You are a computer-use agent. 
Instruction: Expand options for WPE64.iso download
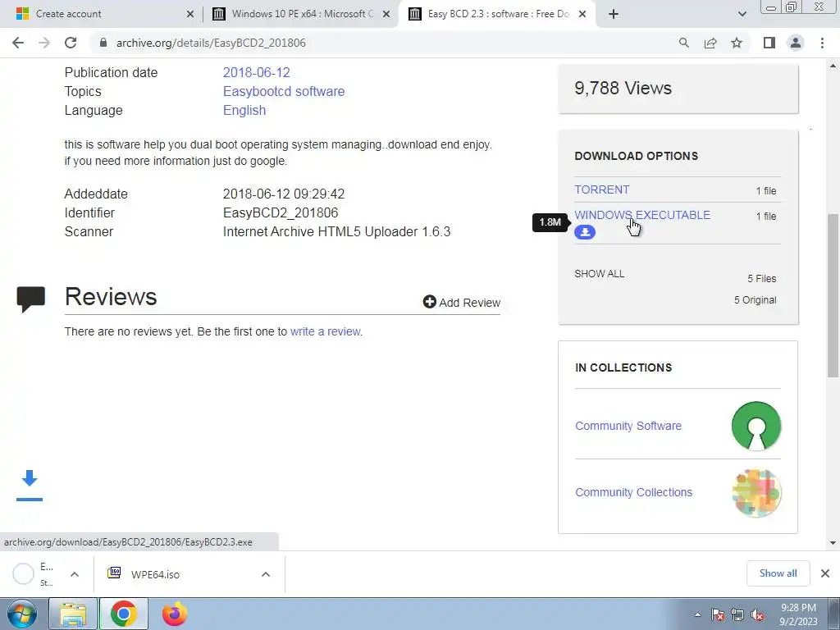click(265, 574)
